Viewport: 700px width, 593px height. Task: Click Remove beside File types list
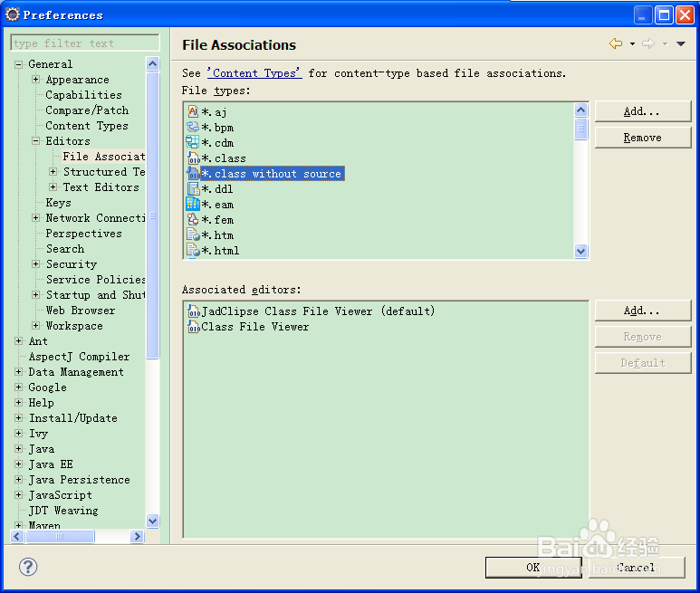pyautogui.click(x=643, y=138)
